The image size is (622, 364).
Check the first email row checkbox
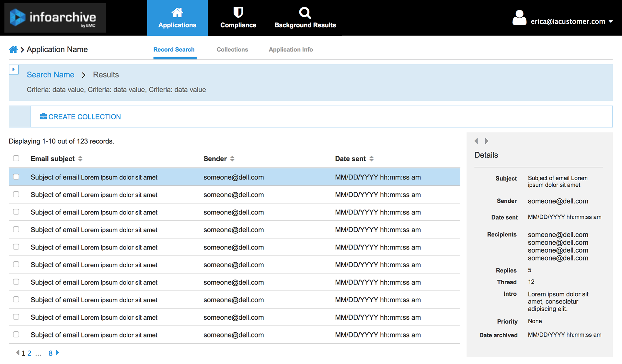coord(16,177)
